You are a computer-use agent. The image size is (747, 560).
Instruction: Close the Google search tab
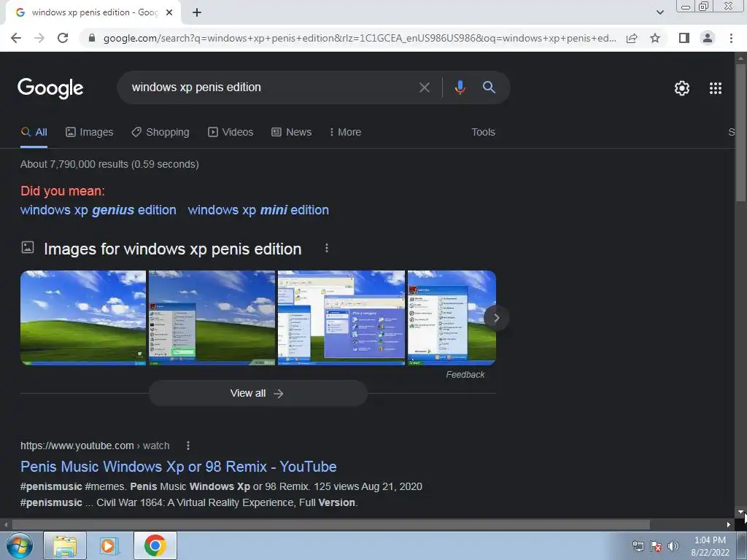pos(169,13)
